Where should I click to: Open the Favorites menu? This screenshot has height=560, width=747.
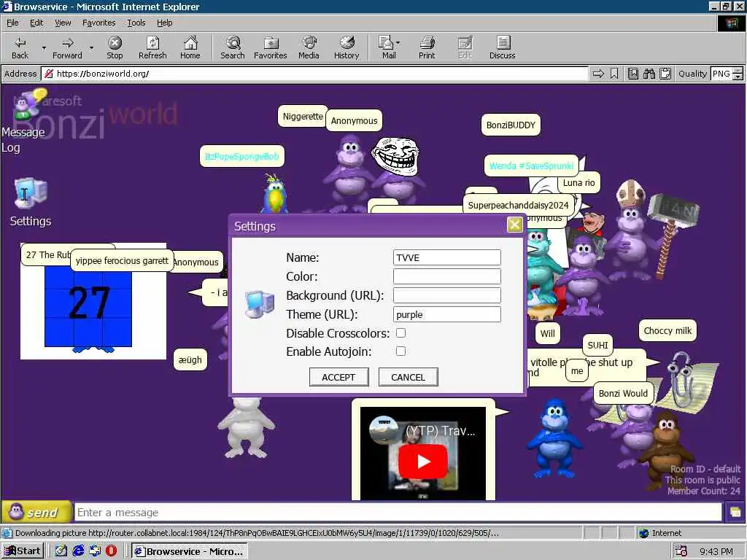point(98,23)
